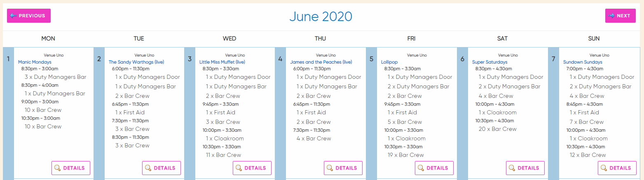644x180 pixels.
Task: Go to the previous month
Action: tap(29, 16)
